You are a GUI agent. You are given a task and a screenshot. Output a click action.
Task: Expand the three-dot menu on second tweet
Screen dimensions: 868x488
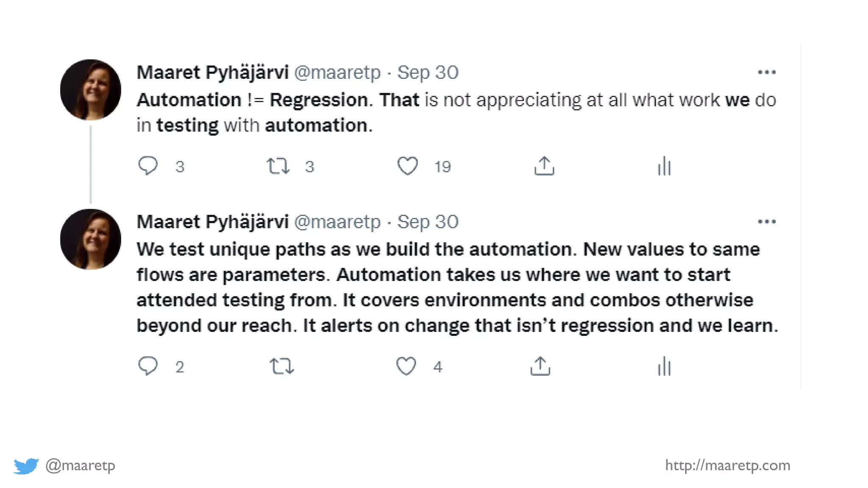(767, 222)
